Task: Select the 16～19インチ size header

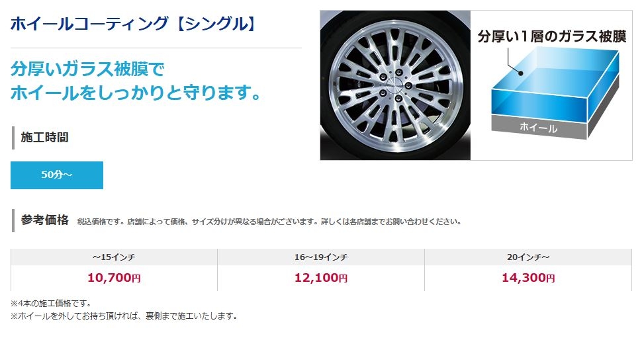Action: 321,257
